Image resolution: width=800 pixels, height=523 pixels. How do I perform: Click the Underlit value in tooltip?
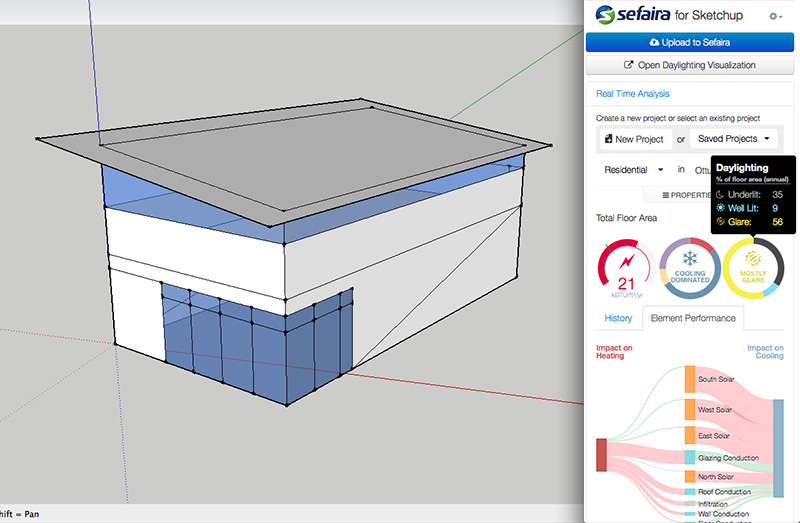tap(778, 194)
